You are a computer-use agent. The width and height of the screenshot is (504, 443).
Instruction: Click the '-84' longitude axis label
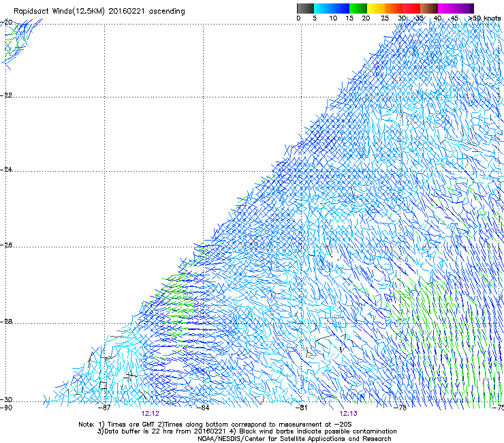203,408
